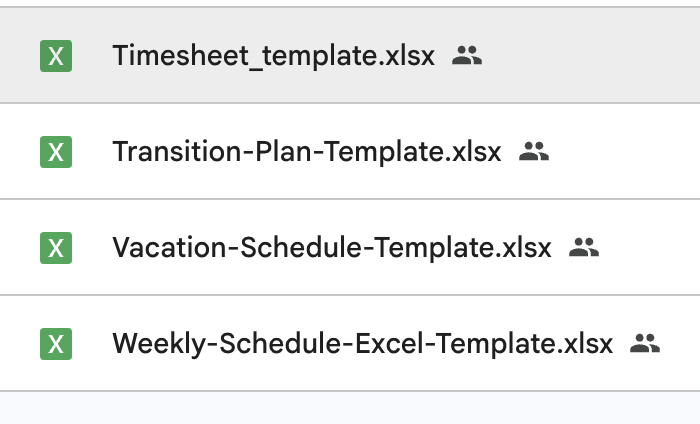Click the shared icon next to Weekly-Schedule-Excel-Template.xlsx

646,344
